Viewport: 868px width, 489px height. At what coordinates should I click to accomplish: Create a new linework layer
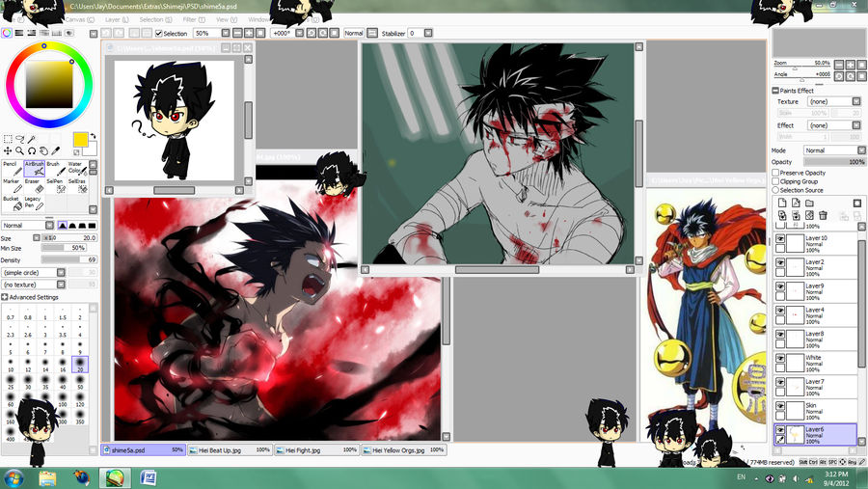point(796,204)
